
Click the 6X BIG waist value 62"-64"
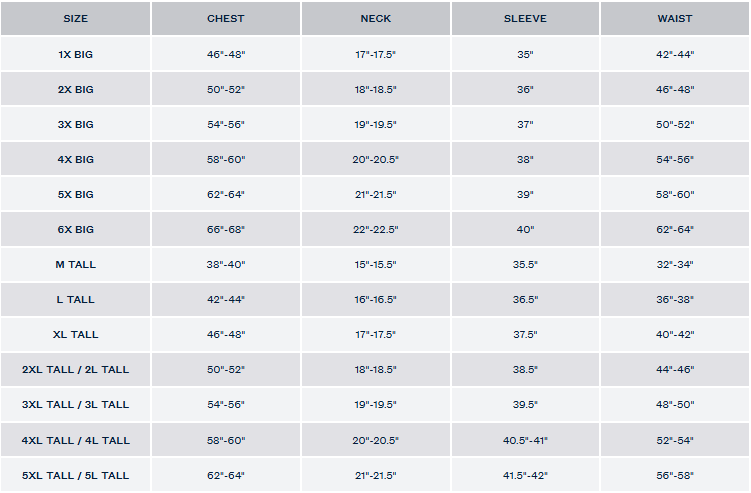675,230
